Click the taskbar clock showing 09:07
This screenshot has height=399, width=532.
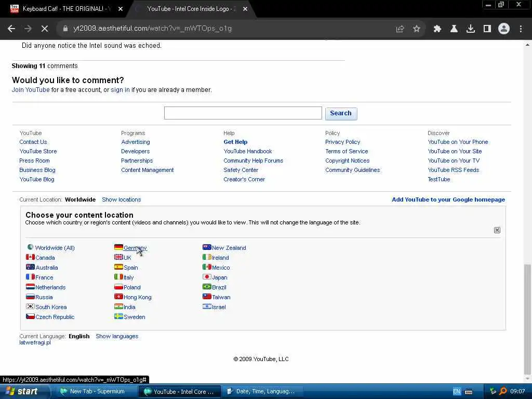click(x=517, y=391)
